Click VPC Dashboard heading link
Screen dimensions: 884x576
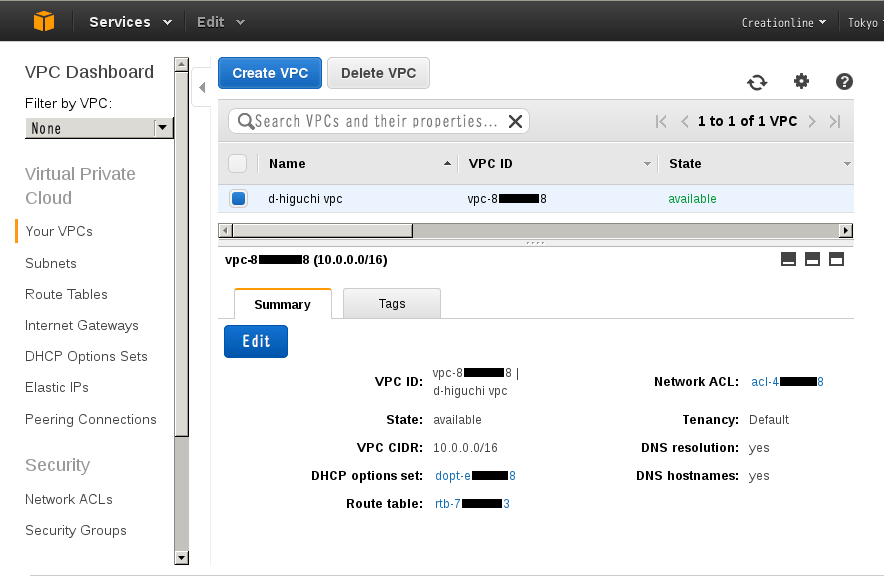[x=89, y=72]
